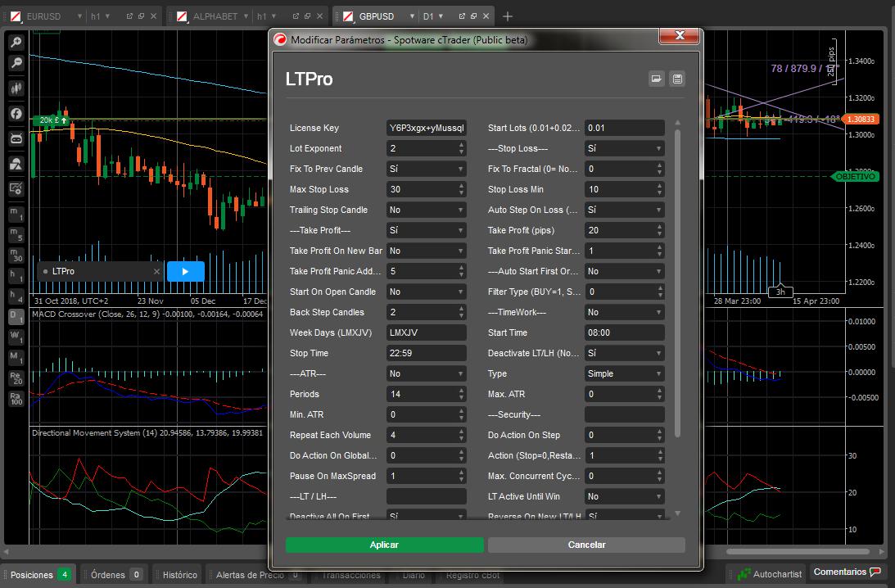Switch to the Órdenes tab
This screenshot has height=588, width=895.
click(116, 574)
